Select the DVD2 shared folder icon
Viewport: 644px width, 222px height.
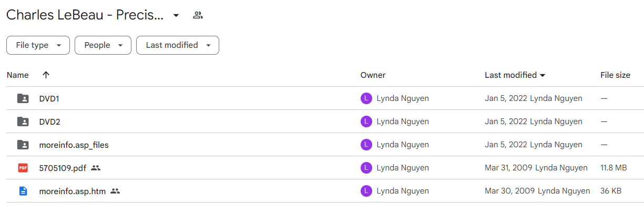[23, 122]
